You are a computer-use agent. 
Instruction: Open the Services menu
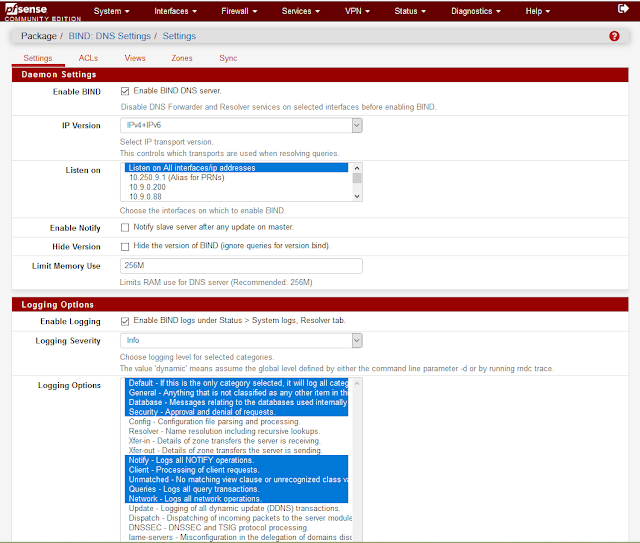point(300,11)
